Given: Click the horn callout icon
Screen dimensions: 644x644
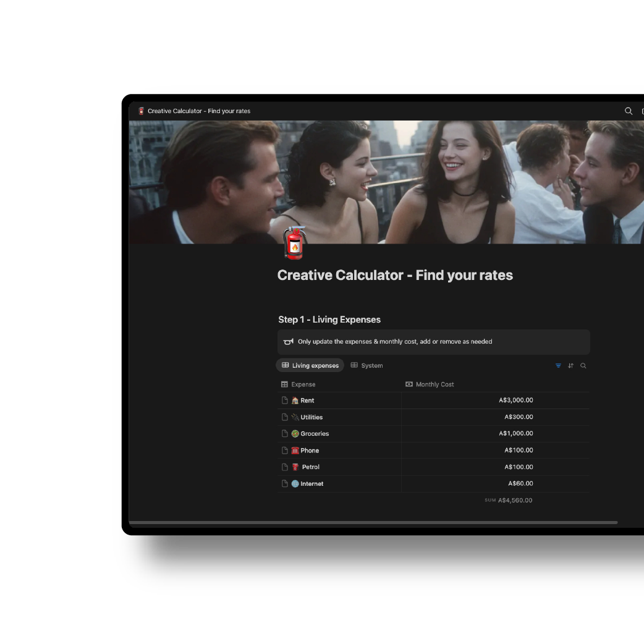Looking at the screenshot, I should point(289,341).
